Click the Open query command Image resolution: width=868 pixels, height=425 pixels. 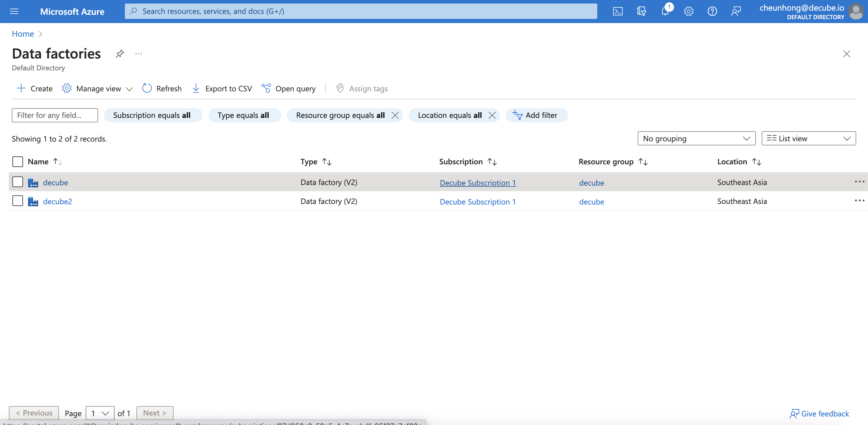tap(289, 89)
